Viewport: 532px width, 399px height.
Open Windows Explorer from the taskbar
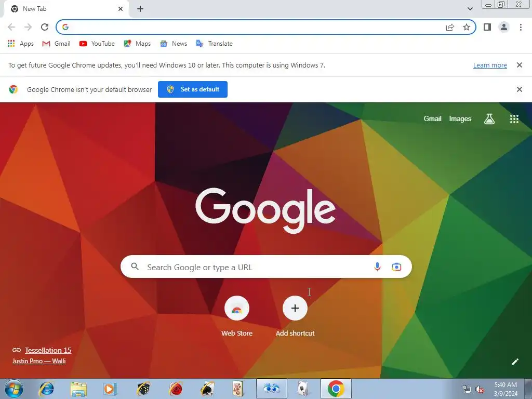[78, 389]
